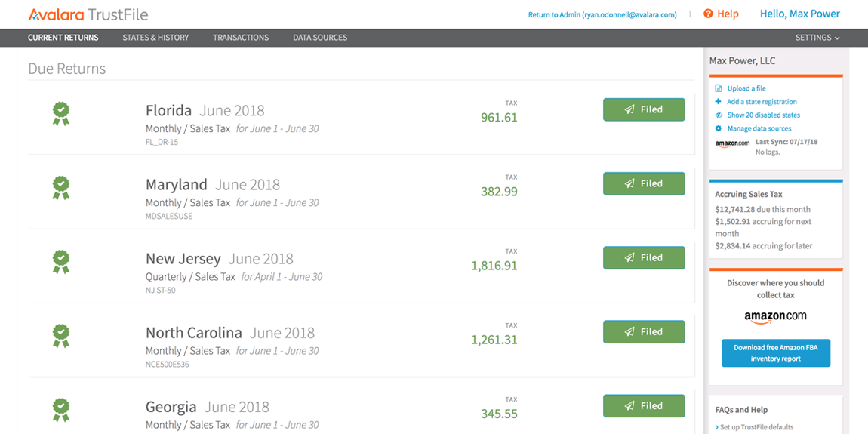Click the New Jersey ribbon badge icon

coord(61,261)
